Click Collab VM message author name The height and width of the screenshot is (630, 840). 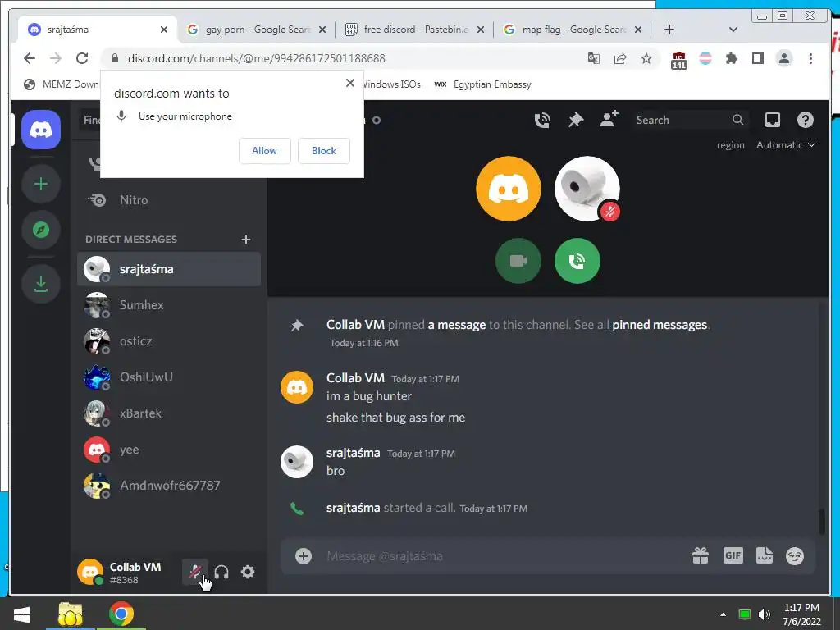coord(355,377)
